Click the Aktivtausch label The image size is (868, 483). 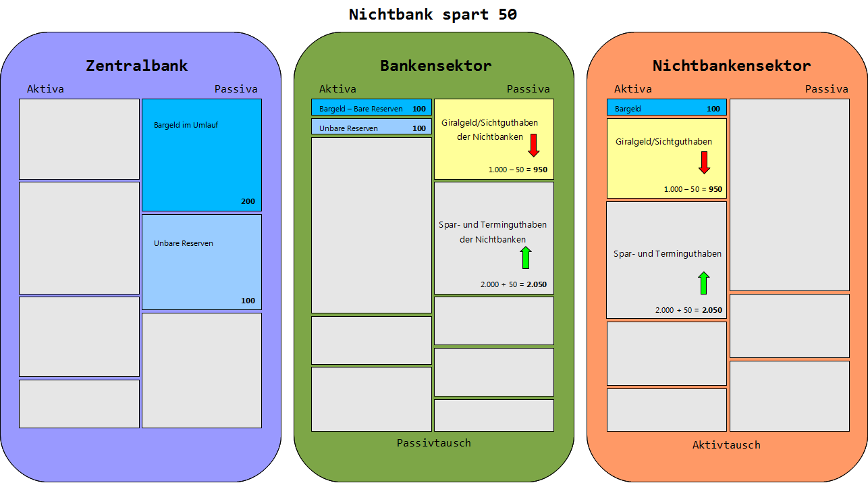click(x=726, y=445)
